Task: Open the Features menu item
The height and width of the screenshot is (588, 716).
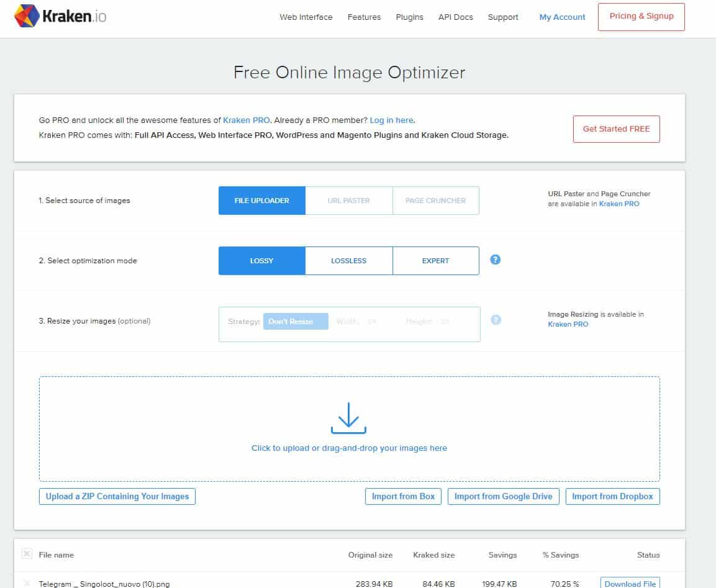Action: click(x=364, y=17)
